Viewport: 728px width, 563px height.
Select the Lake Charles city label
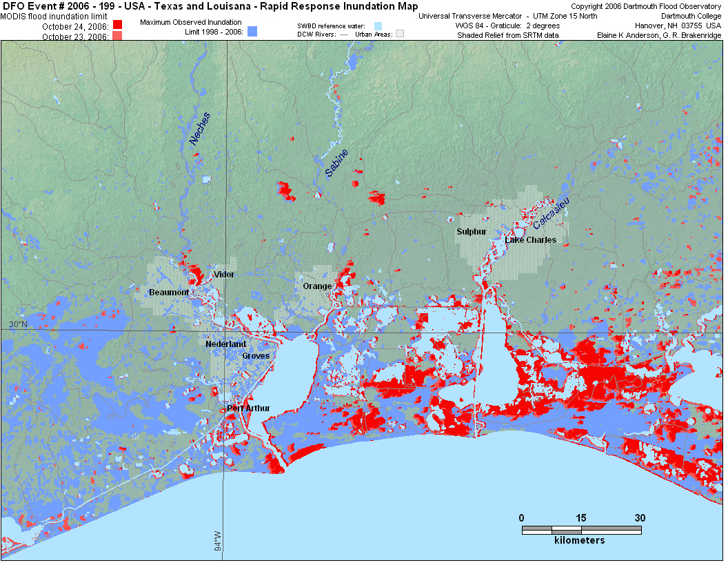point(531,240)
